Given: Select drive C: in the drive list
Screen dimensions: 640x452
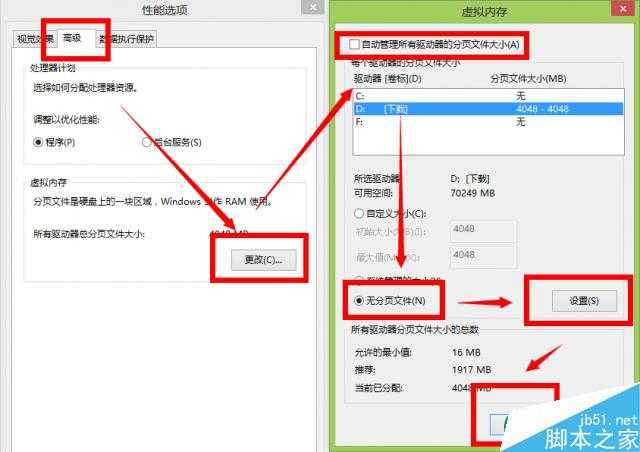Looking at the screenshot, I should (489, 96).
